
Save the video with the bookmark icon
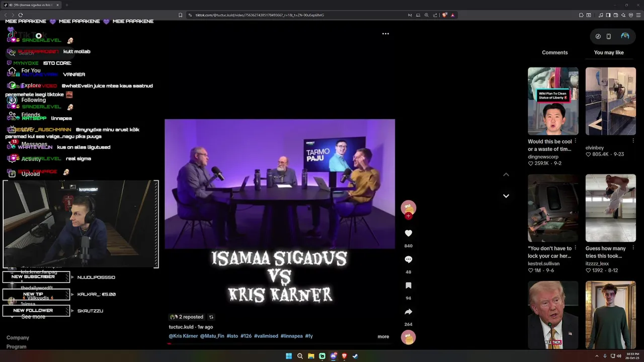[409, 286]
